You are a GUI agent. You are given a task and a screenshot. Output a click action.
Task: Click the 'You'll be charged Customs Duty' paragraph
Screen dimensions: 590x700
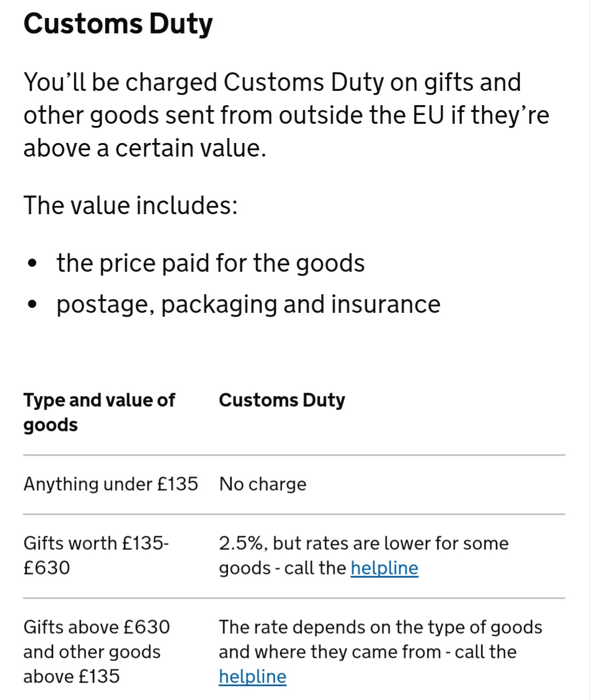[x=286, y=115]
